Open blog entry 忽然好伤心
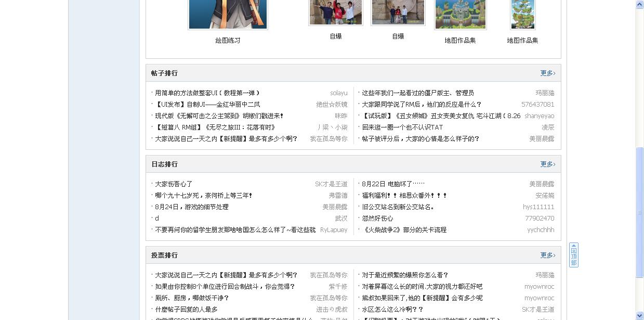The width and height of the screenshot is (644, 320). coord(377,219)
